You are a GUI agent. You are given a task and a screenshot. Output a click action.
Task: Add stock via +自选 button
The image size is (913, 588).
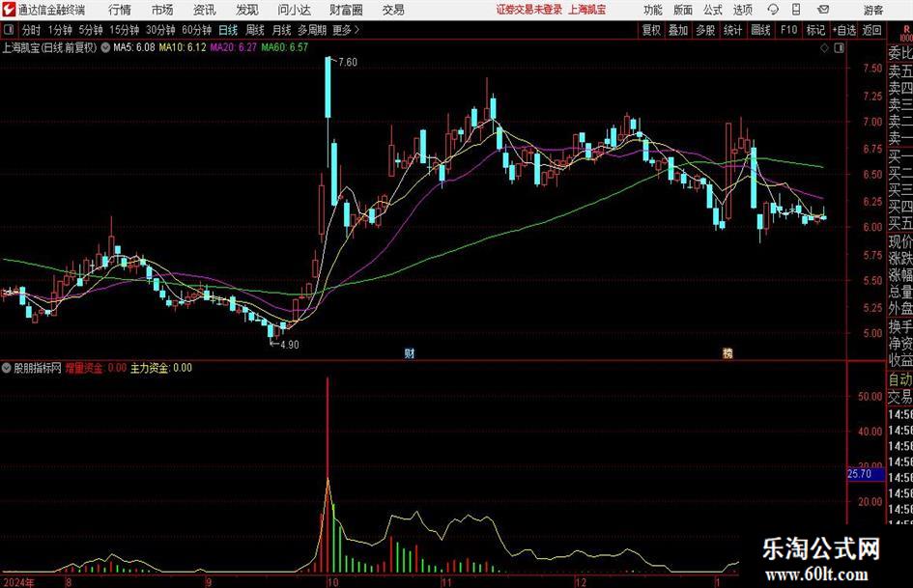(x=844, y=30)
